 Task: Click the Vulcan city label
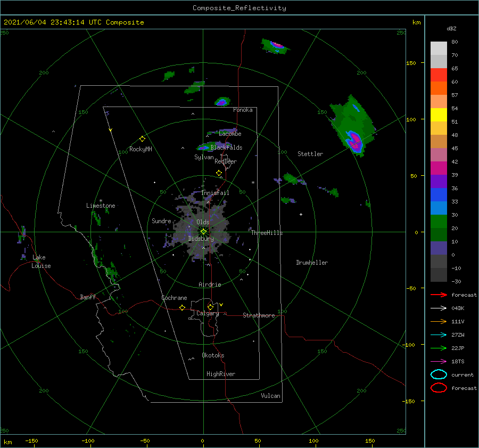(x=270, y=396)
